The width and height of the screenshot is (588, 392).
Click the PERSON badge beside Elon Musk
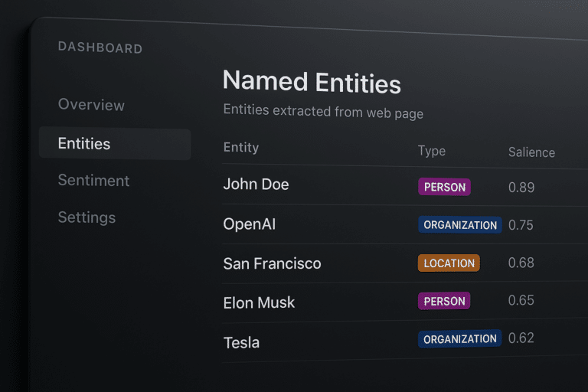click(x=444, y=301)
